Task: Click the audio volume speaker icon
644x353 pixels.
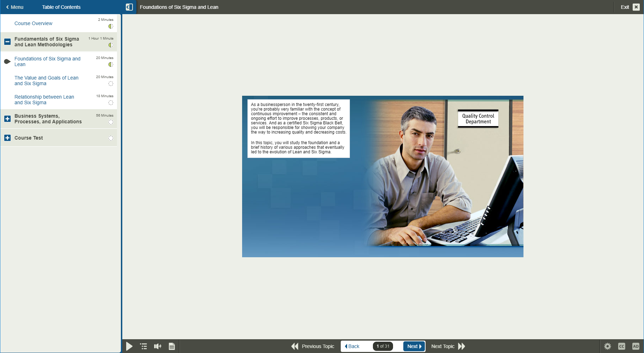Action: 158,346
